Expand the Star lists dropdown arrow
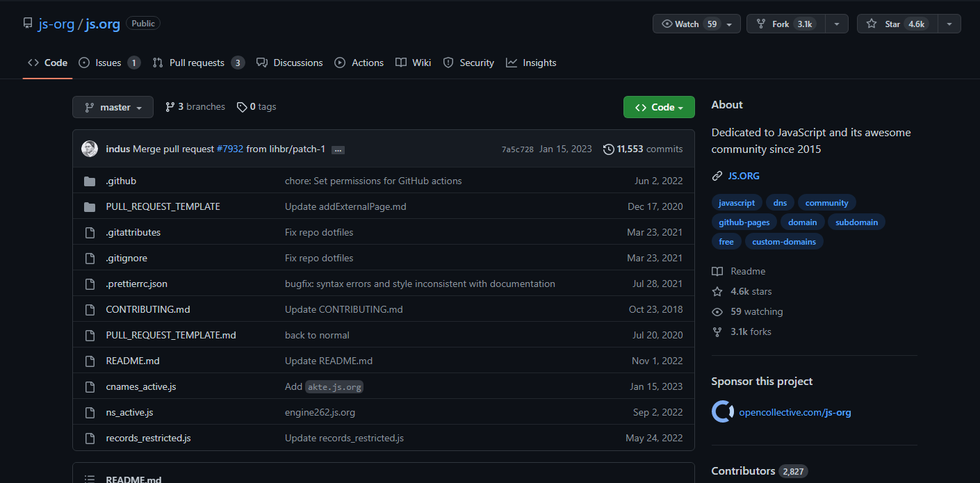 tap(949, 24)
